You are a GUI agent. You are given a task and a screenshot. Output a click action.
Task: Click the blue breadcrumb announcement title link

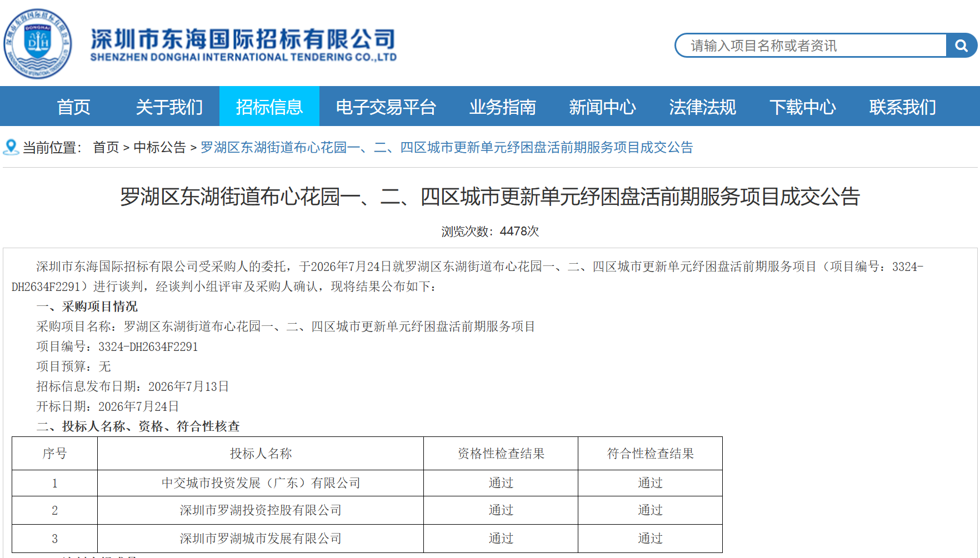pyautogui.click(x=447, y=148)
